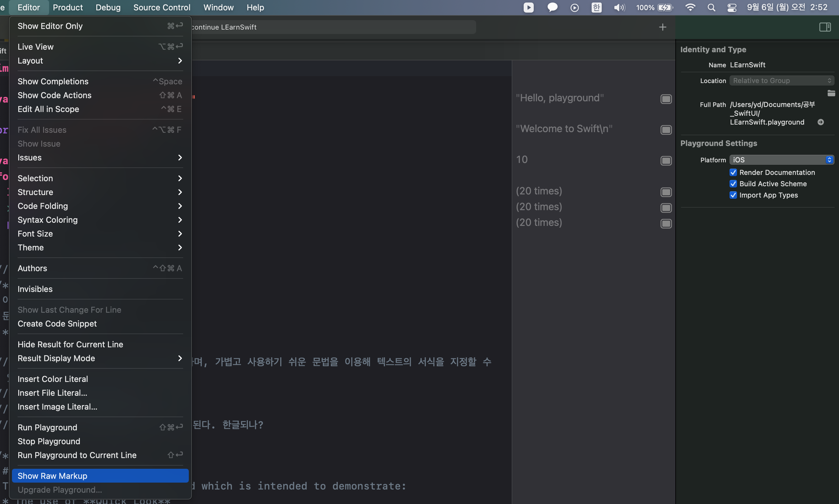Image resolution: width=839 pixels, height=504 pixels.
Task: Disable Import App Types checkbox
Action: (x=733, y=195)
